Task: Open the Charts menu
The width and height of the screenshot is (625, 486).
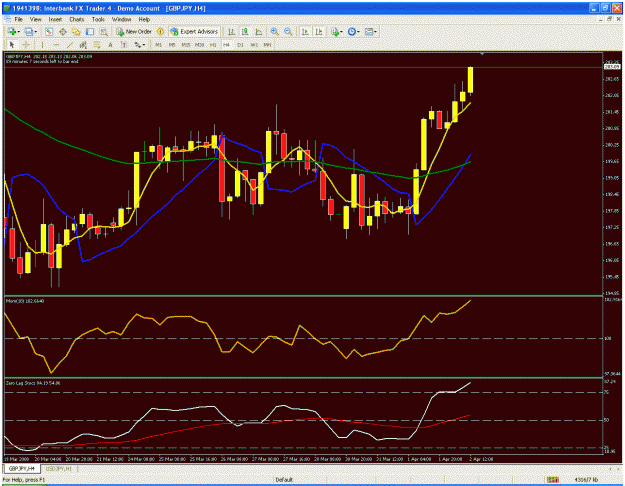Action: [x=77, y=19]
